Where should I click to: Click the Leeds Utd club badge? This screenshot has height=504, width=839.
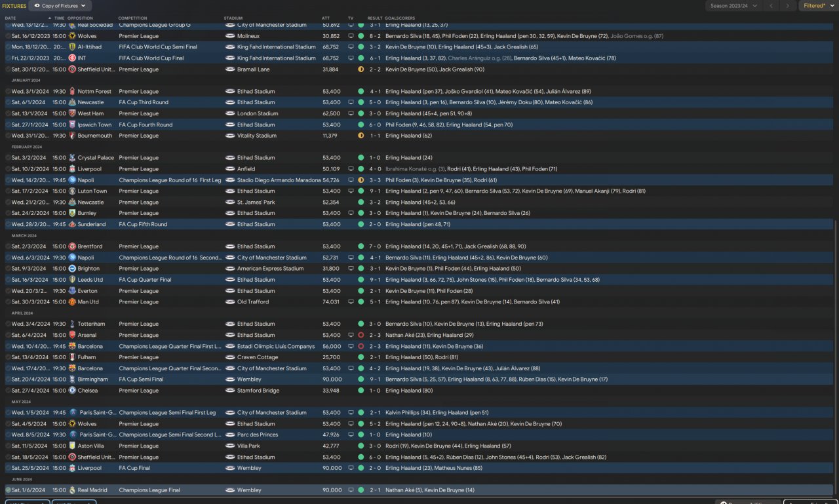click(x=72, y=280)
